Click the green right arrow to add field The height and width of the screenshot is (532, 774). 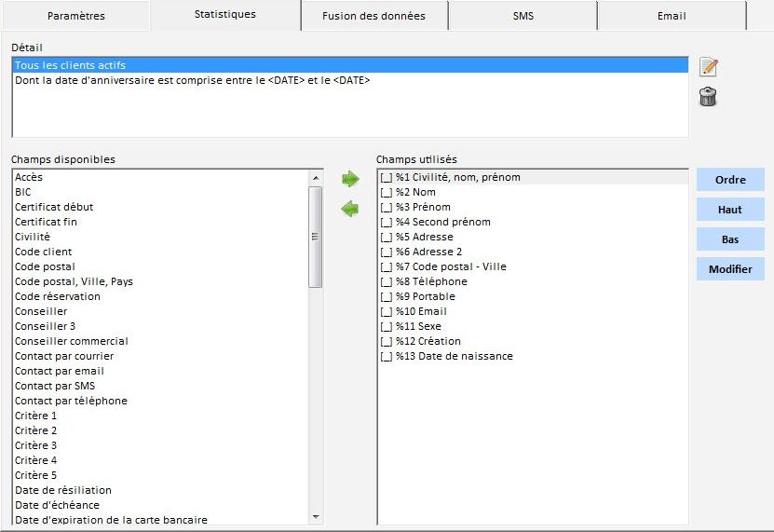point(350,179)
